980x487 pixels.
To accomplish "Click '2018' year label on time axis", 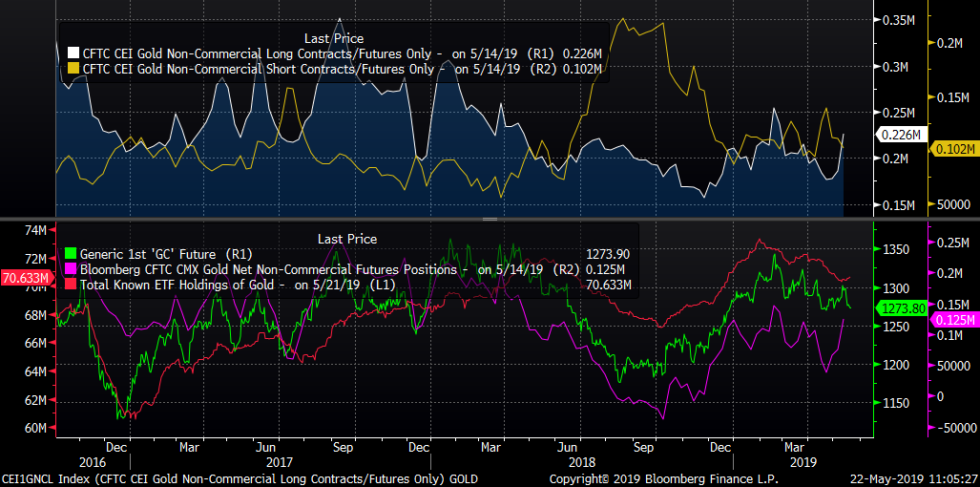I will click(580, 463).
